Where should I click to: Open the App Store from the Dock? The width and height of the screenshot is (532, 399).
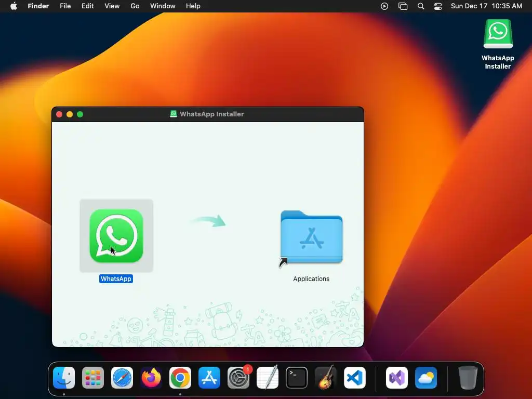209,378
